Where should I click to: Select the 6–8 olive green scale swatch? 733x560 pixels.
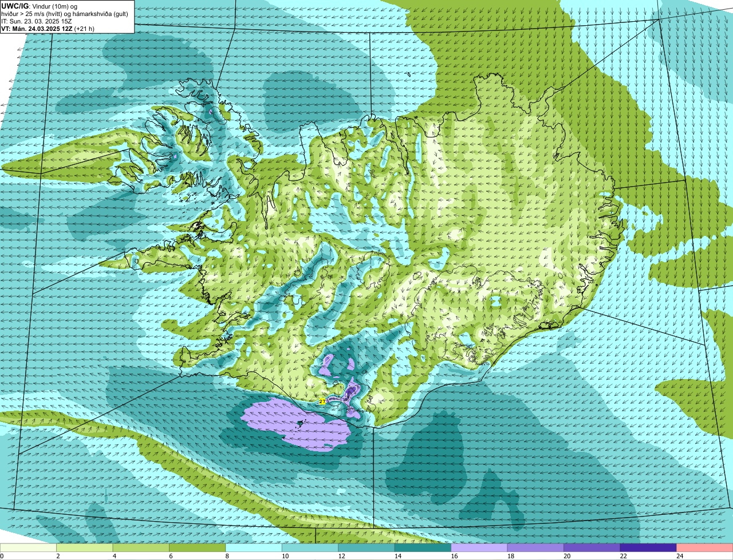197,547
